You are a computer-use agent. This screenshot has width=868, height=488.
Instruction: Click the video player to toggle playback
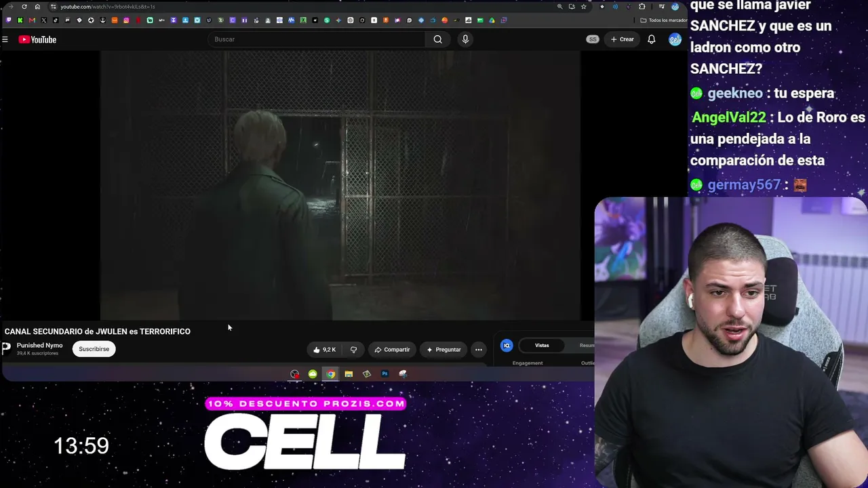pos(340,184)
